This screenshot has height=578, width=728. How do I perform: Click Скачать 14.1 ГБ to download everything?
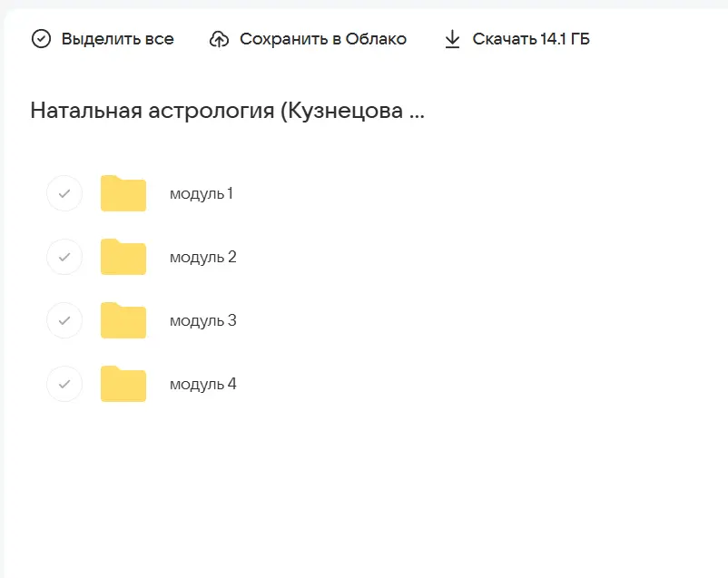tap(530, 39)
